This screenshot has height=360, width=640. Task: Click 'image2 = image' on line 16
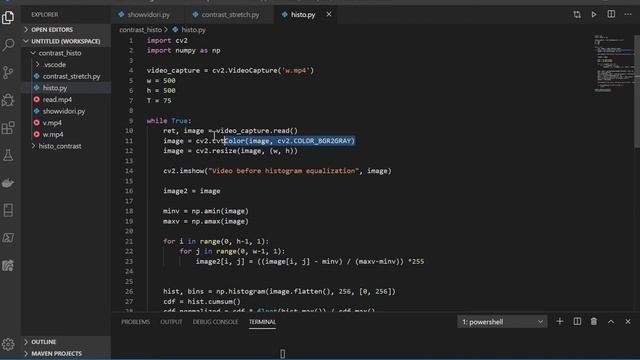coord(191,191)
